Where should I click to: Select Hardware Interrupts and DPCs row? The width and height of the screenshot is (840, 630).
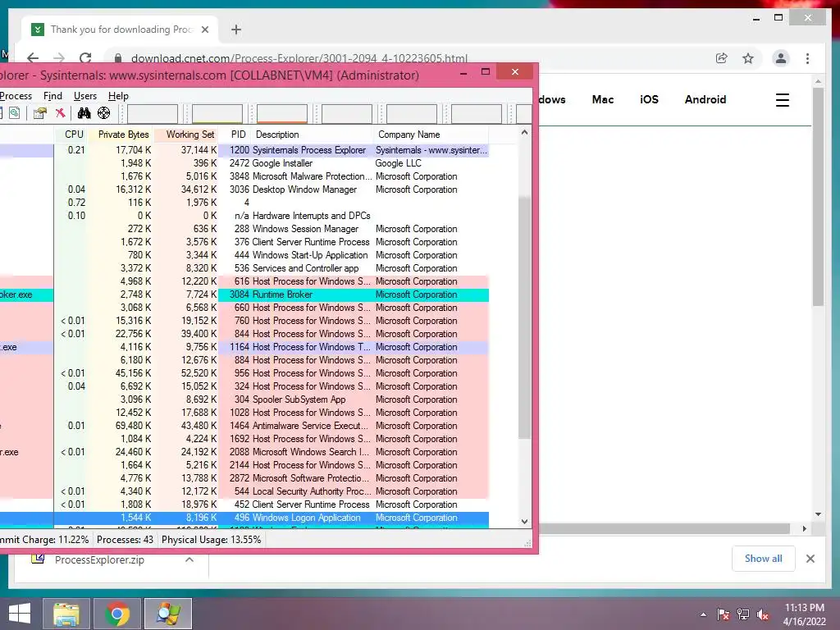pos(244,216)
